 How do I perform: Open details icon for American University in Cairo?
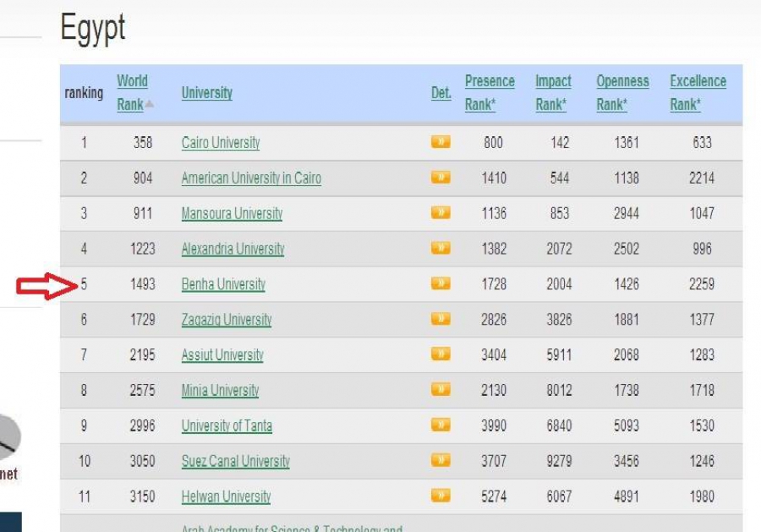pos(441,177)
